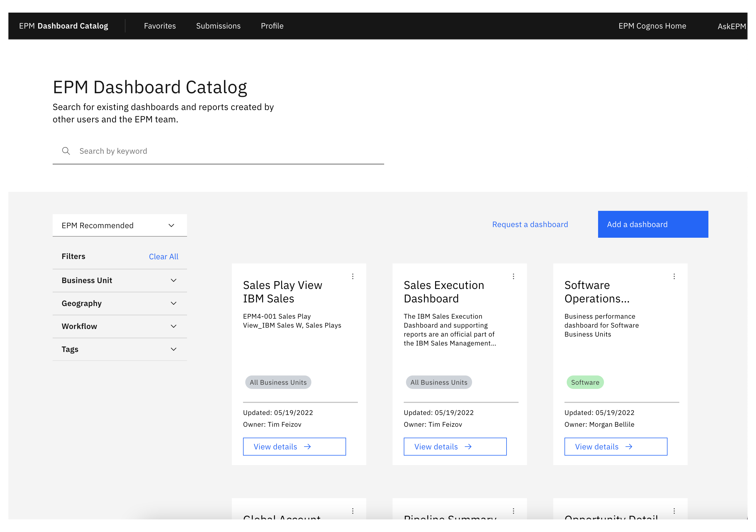Open the Submissions nav item
756x532 pixels.
pyautogui.click(x=218, y=26)
